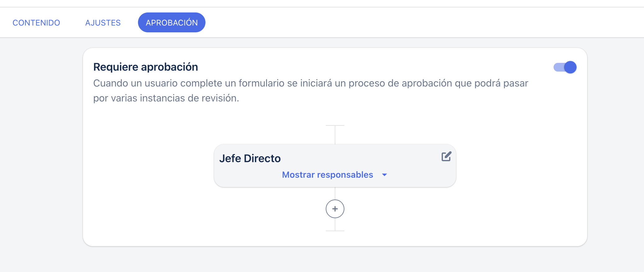Image resolution: width=644 pixels, height=272 pixels.
Task: Open the CONTENIDO tab
Action: click(36, 23)
